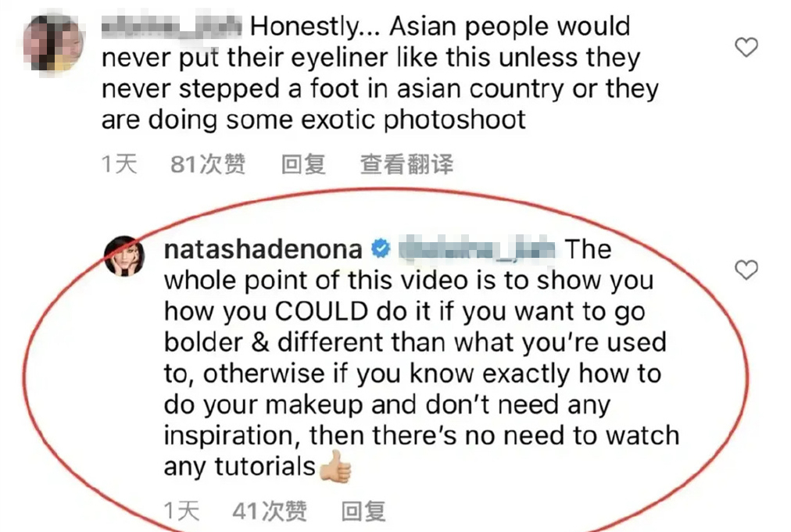This screenshot has width=791, height=532.
Task: Reply to the 81-likes comment via 回复
Action: 303,164
